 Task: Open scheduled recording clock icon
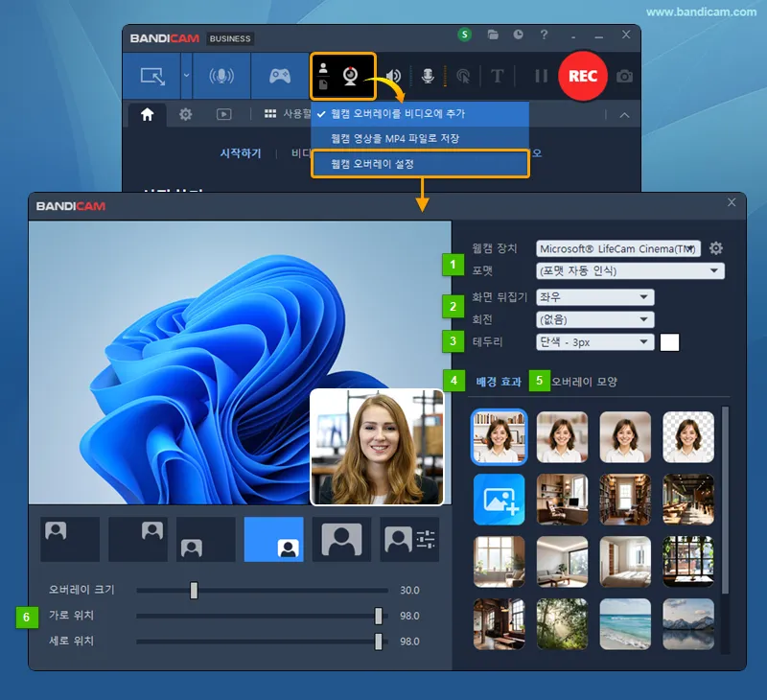pos(518,35)
